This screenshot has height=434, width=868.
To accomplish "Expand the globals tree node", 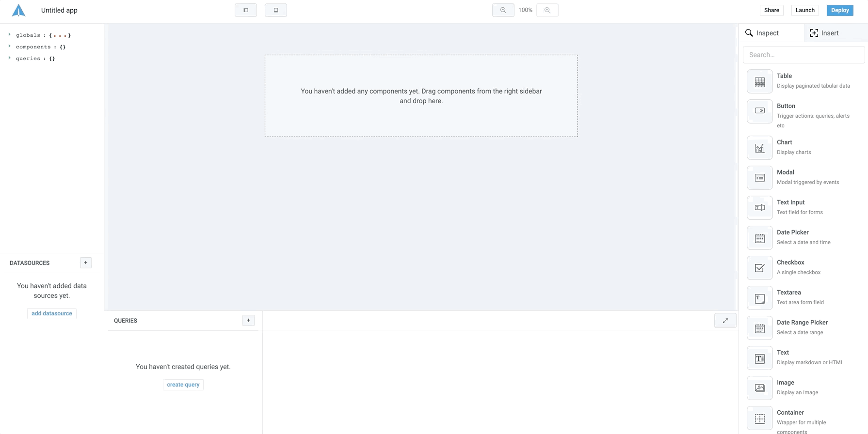I will click(9, 35).
